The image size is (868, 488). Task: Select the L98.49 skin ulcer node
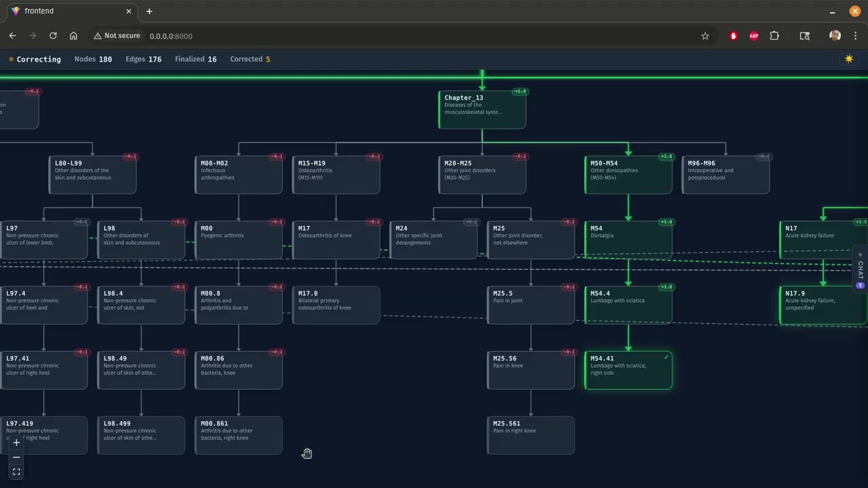[x=141, y=370]
